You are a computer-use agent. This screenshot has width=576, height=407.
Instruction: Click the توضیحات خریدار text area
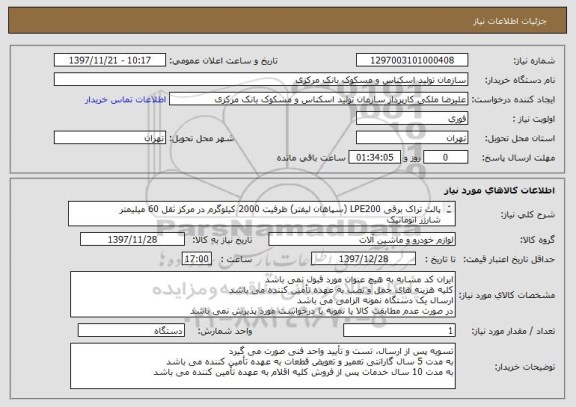(x=263, y=366)
